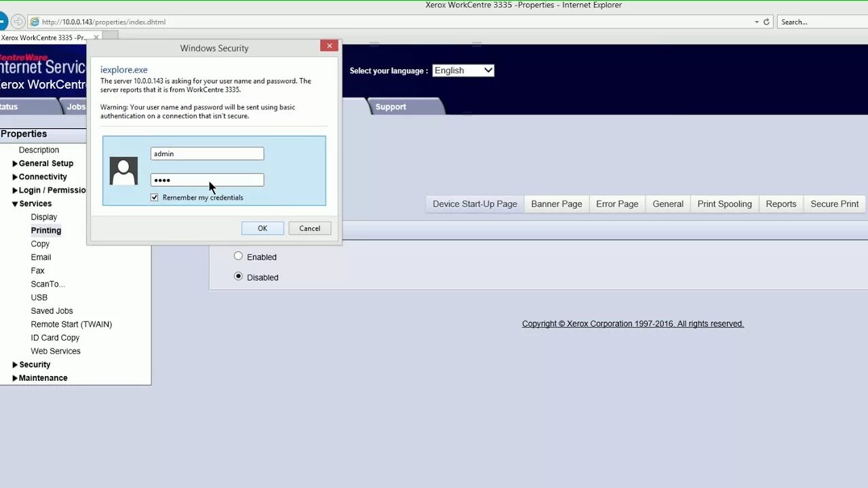Expand the Login / Permissions tree node

(x=15, y=190)
